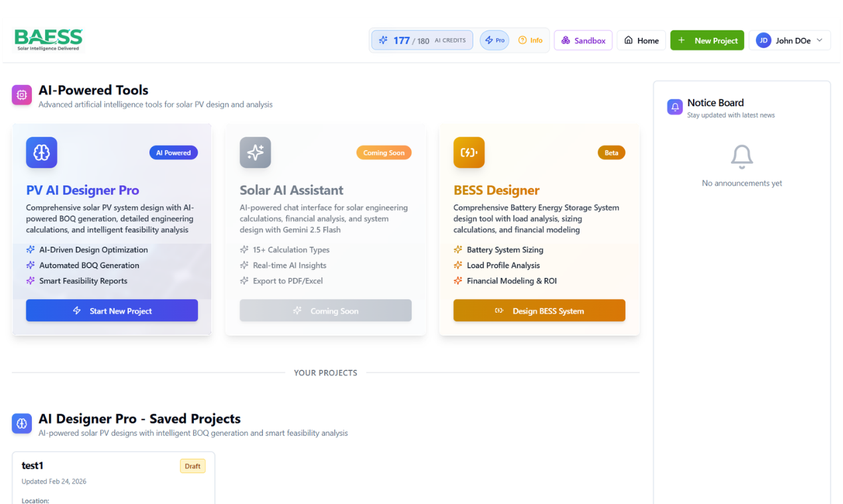Viewport: 843px width, 504px height.
Task: Click sparkle icon beside Real-time AI Insights
Action: (x=244, y=265)
